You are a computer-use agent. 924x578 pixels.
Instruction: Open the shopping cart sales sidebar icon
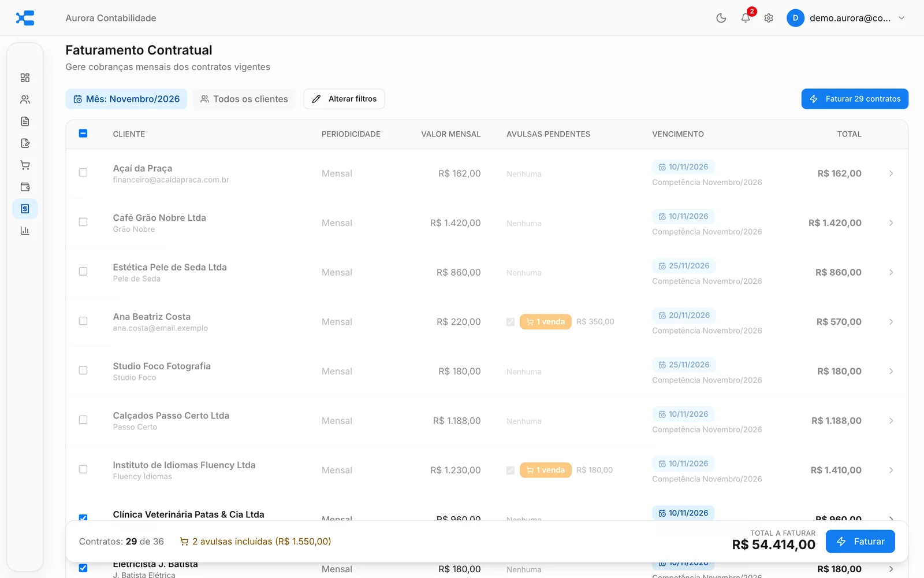25,165
